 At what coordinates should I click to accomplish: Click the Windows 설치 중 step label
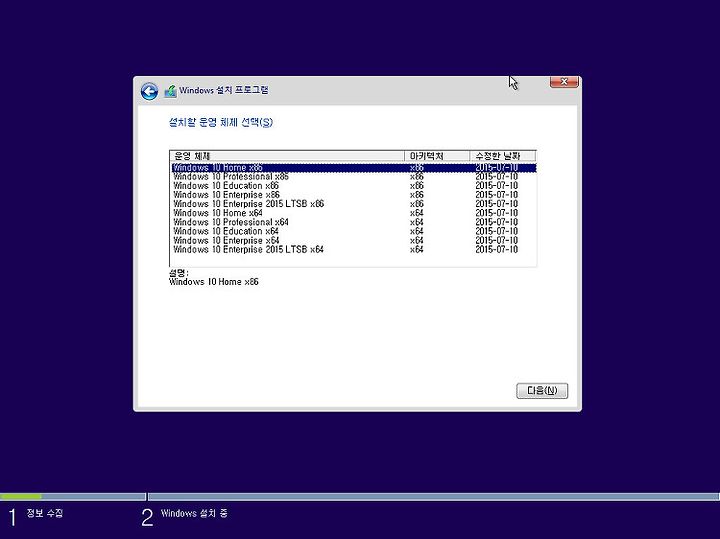(194, 513)
